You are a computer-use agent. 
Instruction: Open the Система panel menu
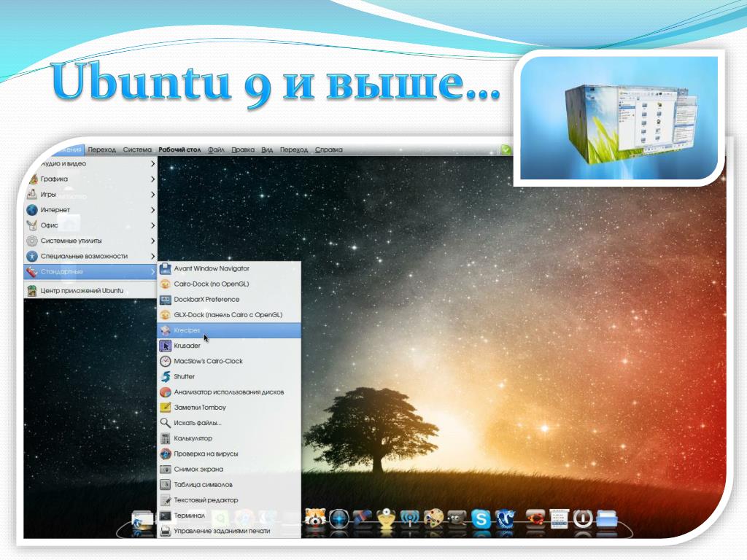(x=137, y=149)
